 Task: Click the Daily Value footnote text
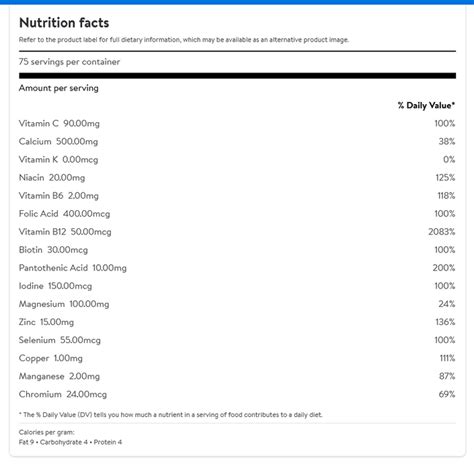171,415
